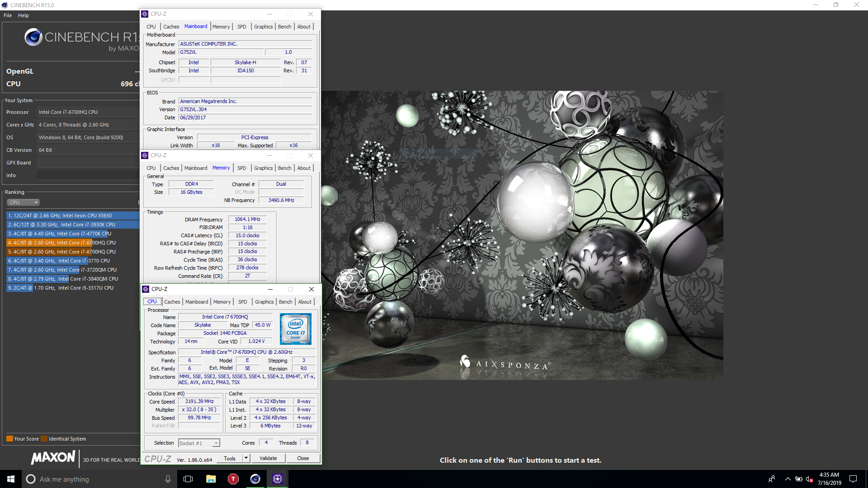Click the Cinebench logo sphere icon
Screen dimensions: 868x488
(x=33, y=37)
